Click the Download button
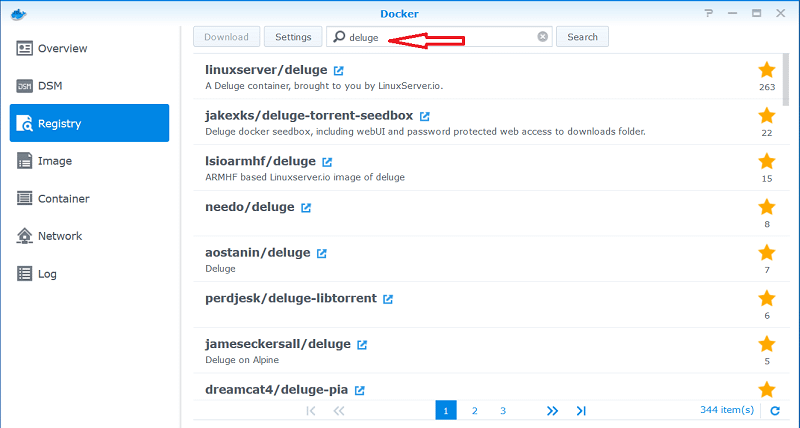Screen dimensions: 800x428 [x=227, y=37]
